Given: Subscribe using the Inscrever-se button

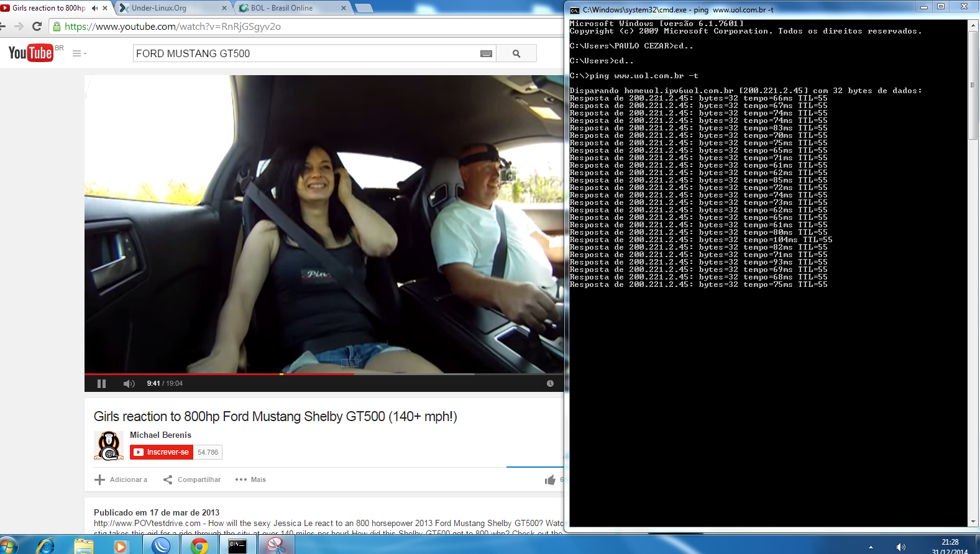Looking at the screenshot, I should tap(162, 452).
